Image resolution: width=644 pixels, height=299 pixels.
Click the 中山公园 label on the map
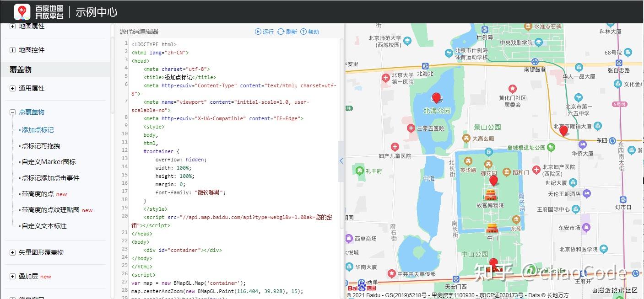(475, 254)
